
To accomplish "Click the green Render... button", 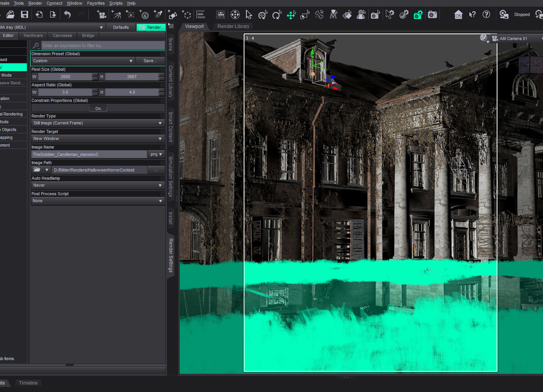I will click(151, 27).
